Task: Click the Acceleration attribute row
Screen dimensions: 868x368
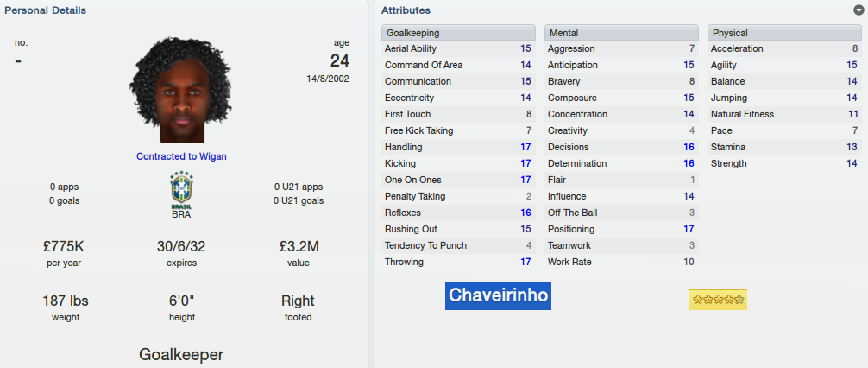Action: [784, 48]
